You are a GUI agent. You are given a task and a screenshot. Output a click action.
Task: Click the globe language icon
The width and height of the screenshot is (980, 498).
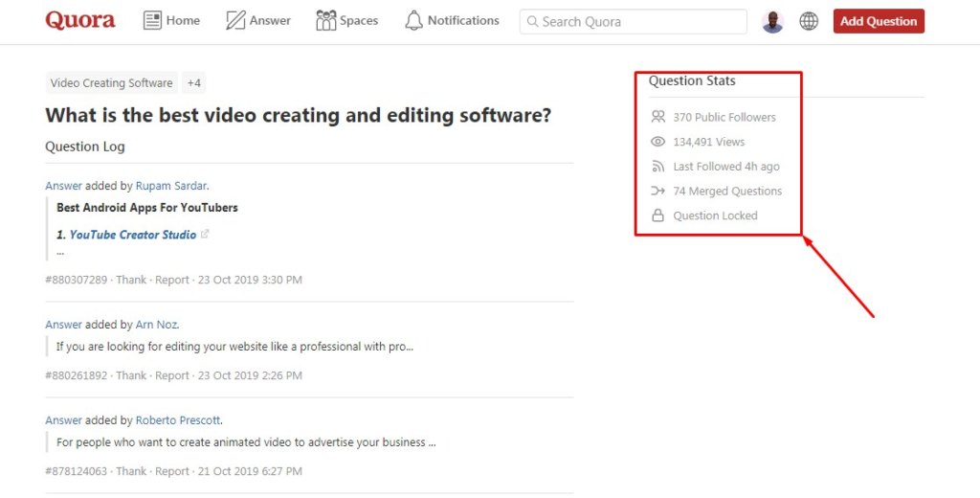(x=809, y=21)
